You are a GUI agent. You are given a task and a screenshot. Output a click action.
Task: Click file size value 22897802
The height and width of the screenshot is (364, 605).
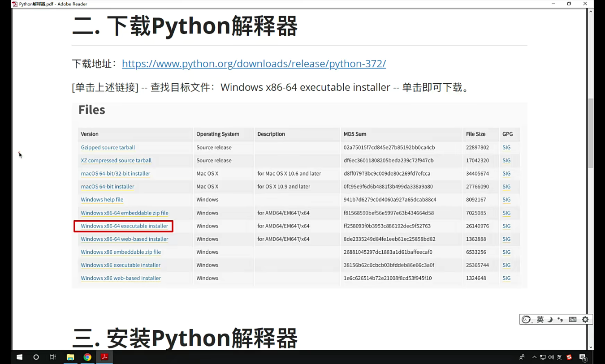[x=477, y=147]
